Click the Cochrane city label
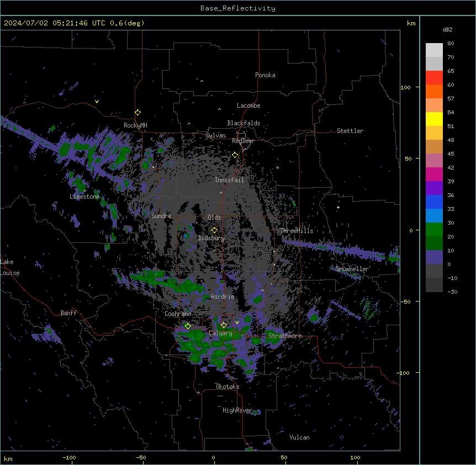Viewport: 476px width, 465px height. (x=178, y=314)
